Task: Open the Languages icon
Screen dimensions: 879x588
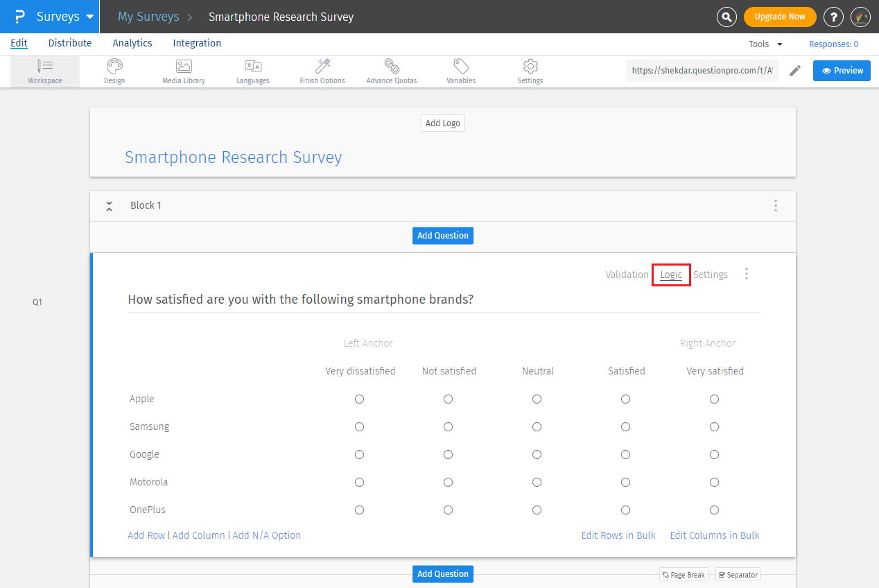Action: pos(253,67)
